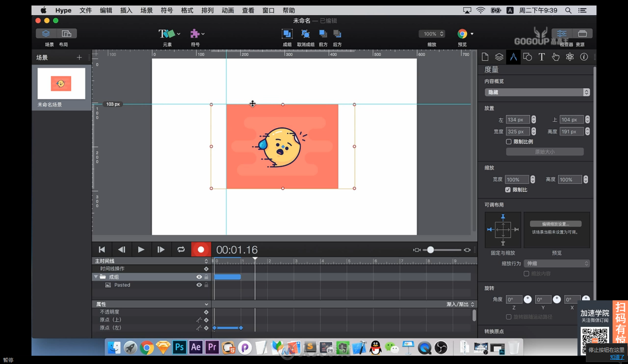Open the Symbols puzzle-piece icon
This screenshot has width=628, height=364.
click(194, 34)
